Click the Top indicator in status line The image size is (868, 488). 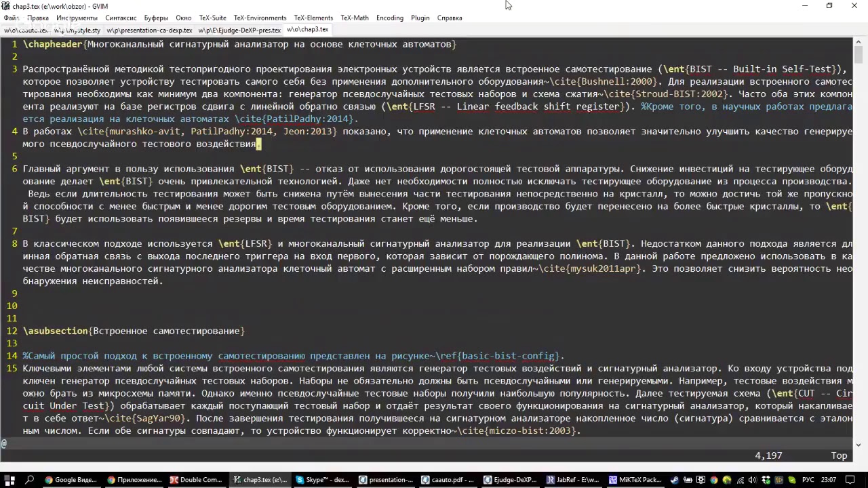click(x=839, y=455)
